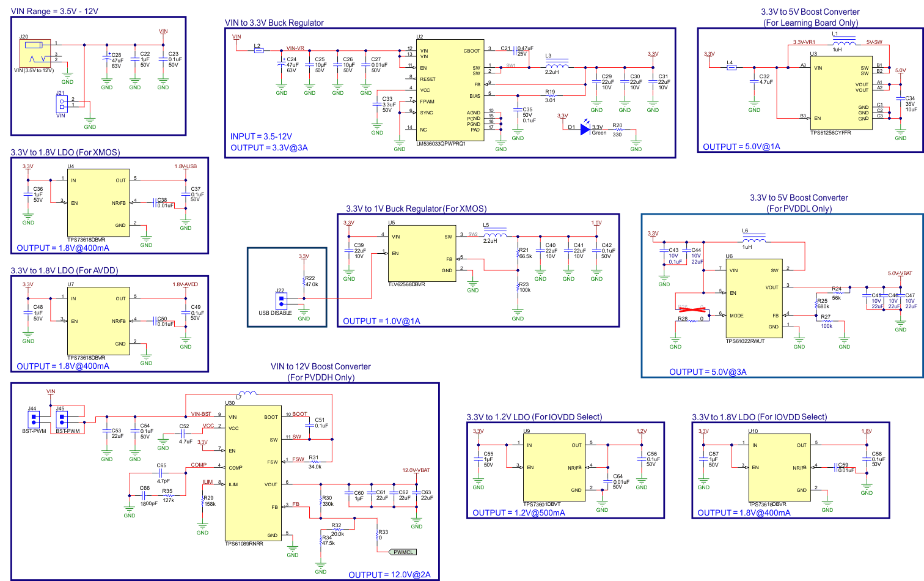Click the '5.0V-VBAT' net label
This screenshot has height=581, width=924.
tap(900, 273)
